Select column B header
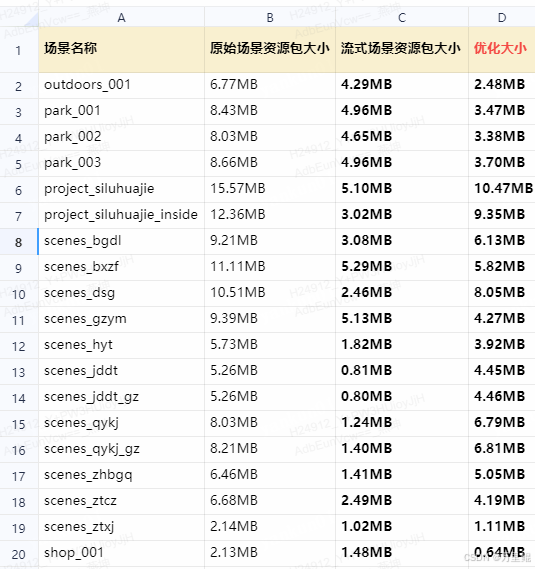 [x=270, y=17]
